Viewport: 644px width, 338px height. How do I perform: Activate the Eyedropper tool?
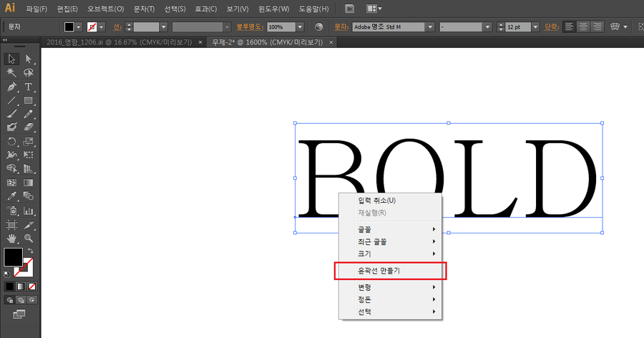[x=11, y=196]
